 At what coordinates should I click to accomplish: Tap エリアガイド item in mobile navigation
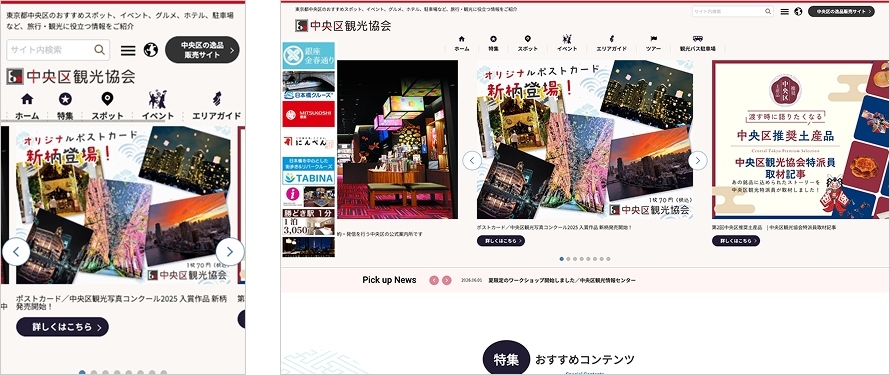216,106
